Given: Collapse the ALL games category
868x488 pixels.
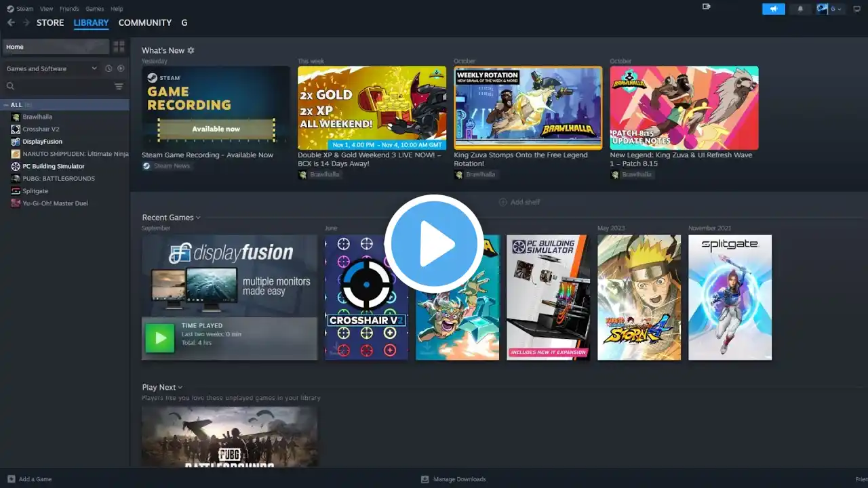Looking at the screenshot, I should [x=7, y=105].
